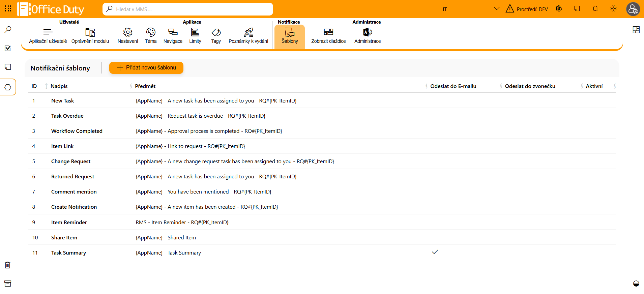Click Odeslat do E-mailu column header
Image resolution: width=644 pixels, height=294 pixels.
(x=453, y=86)
